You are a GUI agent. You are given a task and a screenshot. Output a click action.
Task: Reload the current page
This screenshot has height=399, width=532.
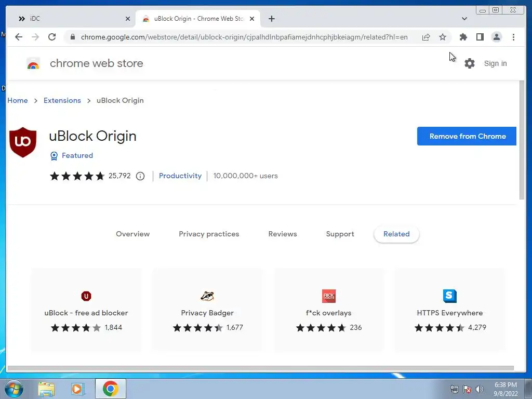tap(52, 37)
